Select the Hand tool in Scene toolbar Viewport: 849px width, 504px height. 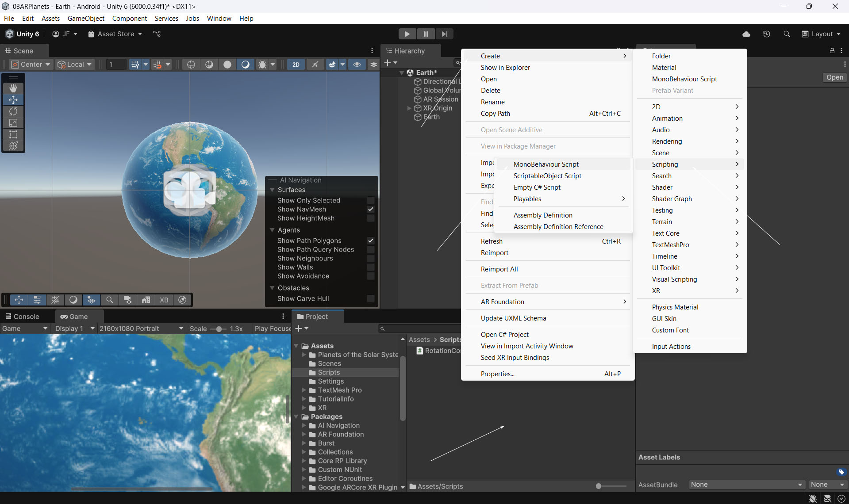13,88
